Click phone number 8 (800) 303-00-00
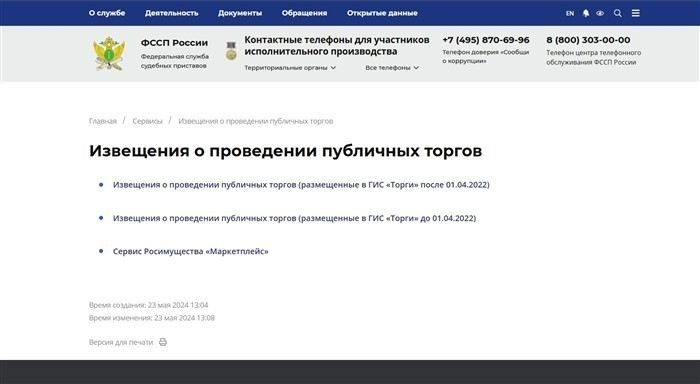700x384 pixels. [588, 40]
